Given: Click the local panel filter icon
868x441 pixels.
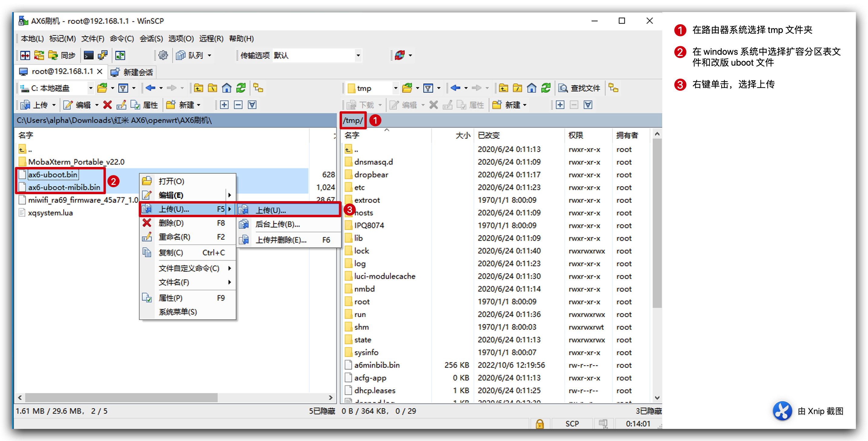Looking at the screenshot, I should click(x=124, y=88).
